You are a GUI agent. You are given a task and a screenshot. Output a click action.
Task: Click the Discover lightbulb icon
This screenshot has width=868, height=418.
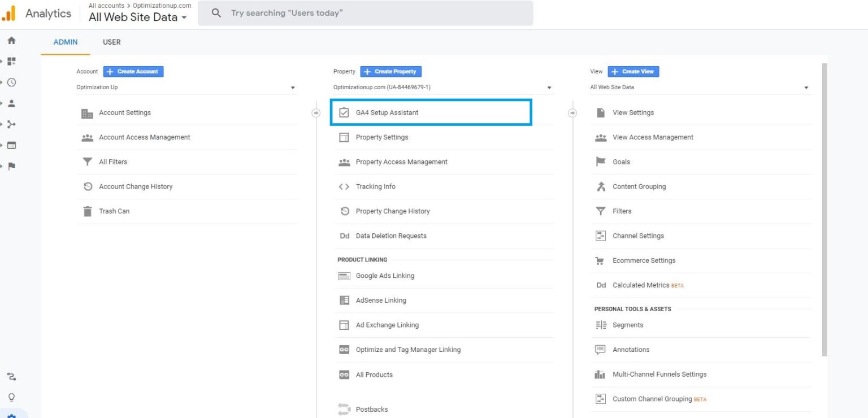tap(10, 397)
